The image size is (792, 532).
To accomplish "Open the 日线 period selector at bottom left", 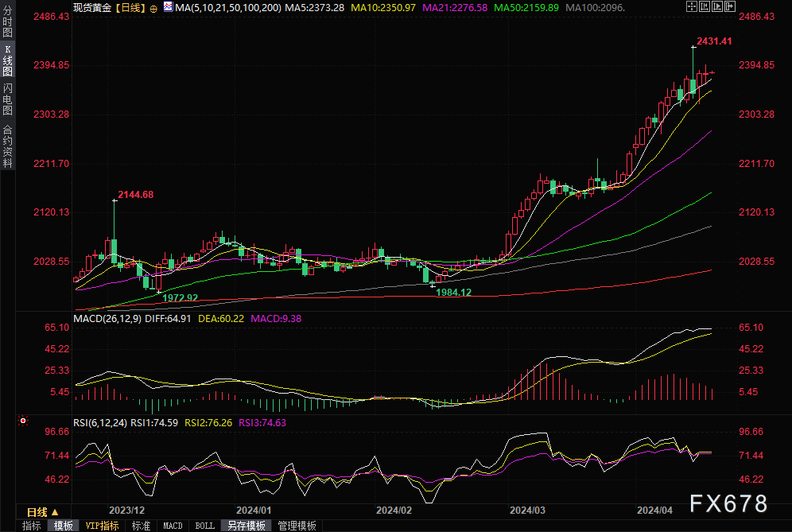I will [37, 511].
